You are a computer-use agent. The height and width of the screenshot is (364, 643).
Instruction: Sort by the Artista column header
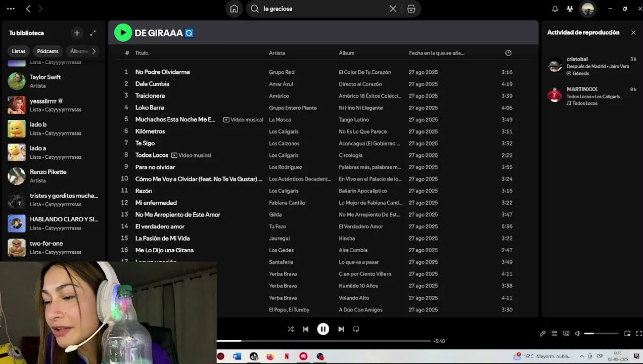click(x=277, y=53)
